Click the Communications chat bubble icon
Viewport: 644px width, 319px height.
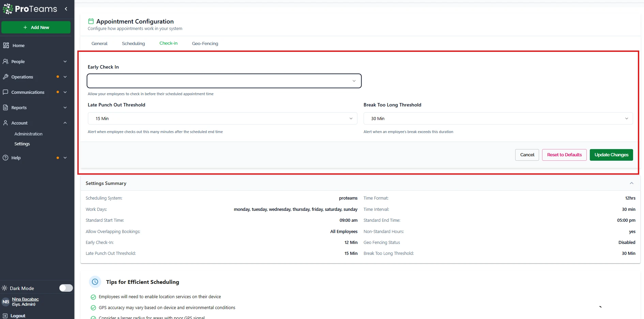5,92
